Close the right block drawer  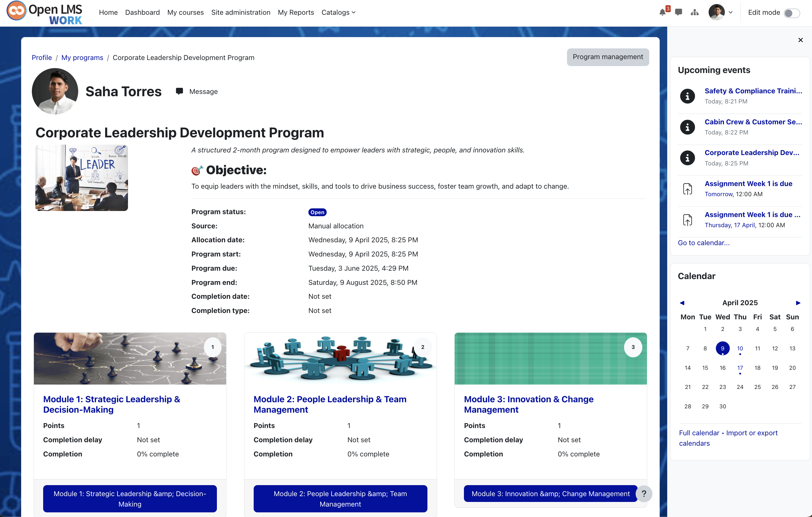pyautogui.click(x=800, y=40)
